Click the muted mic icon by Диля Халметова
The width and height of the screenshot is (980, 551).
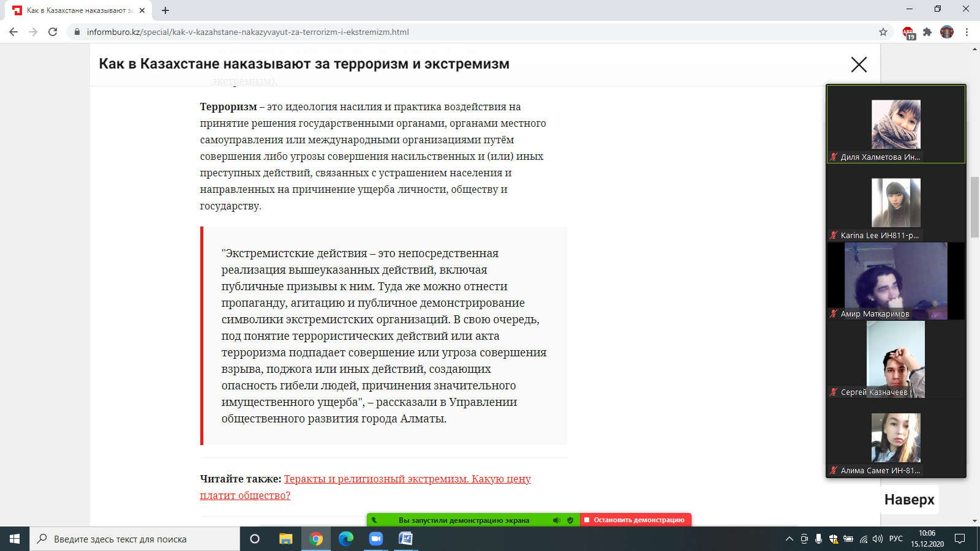pyautogui.click(x=834, y=157)
